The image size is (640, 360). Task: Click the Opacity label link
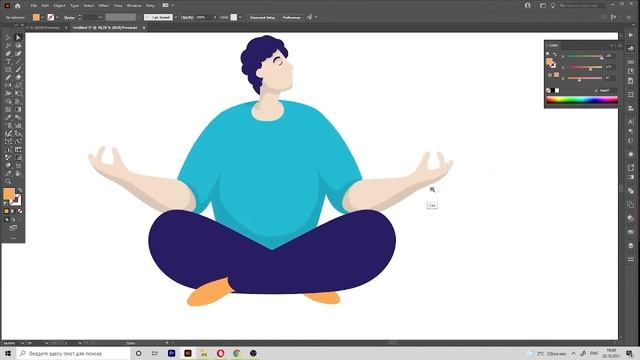click(x=187, y=17)
